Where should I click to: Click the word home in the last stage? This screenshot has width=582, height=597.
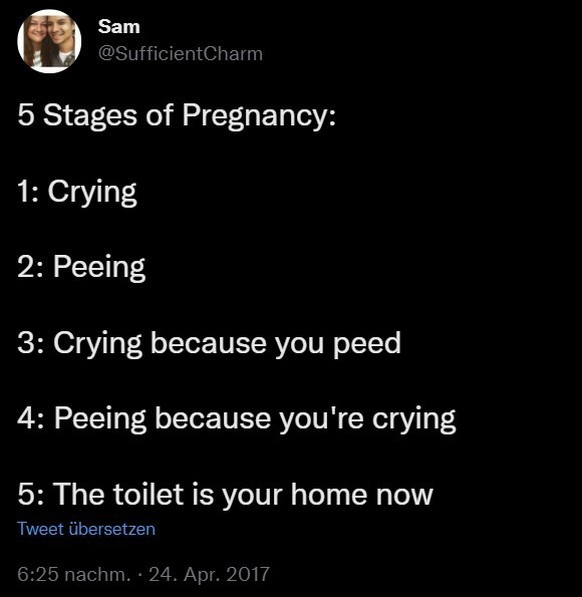(329, 494)
